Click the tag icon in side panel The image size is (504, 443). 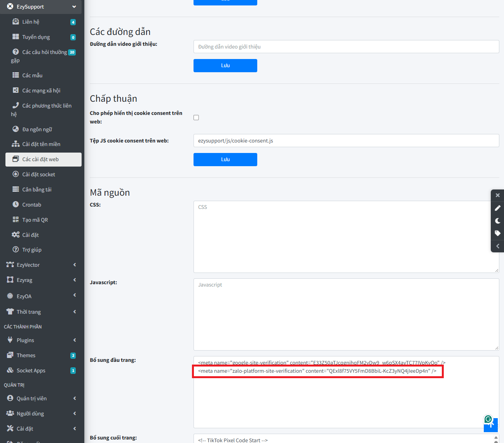497,233
